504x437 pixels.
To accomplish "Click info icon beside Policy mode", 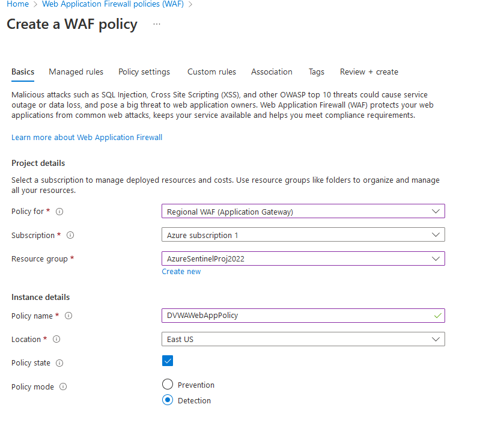I will coord(63,387).
